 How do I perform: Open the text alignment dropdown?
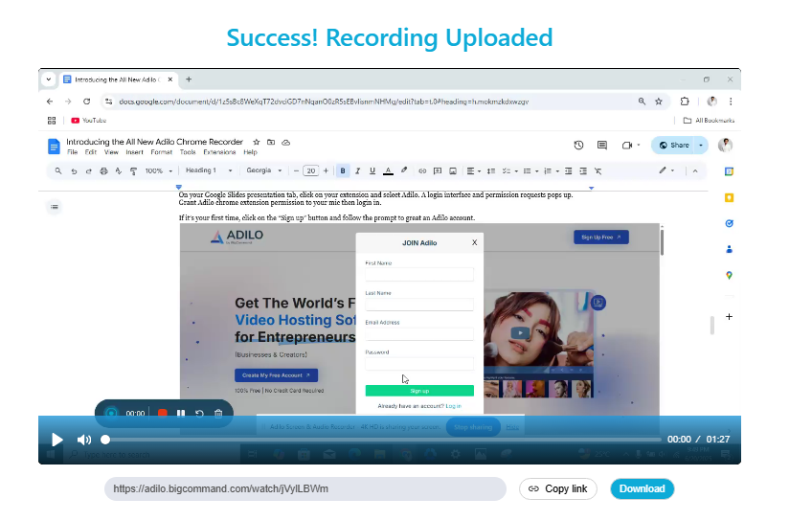[473, 170]
